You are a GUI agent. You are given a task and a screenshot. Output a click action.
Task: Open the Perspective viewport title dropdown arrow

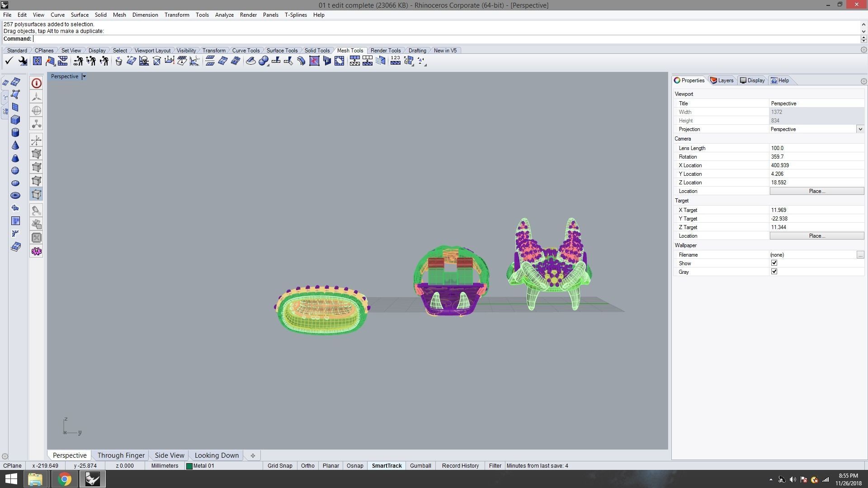[84, 76]
